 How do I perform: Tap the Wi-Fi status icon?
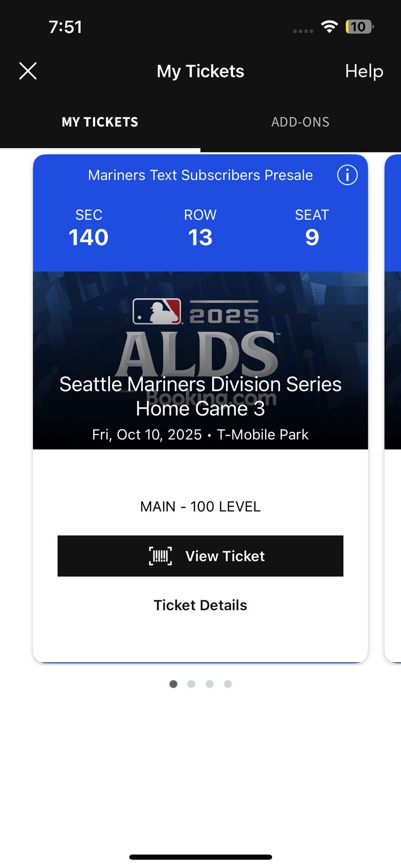[x=330, y=27]
